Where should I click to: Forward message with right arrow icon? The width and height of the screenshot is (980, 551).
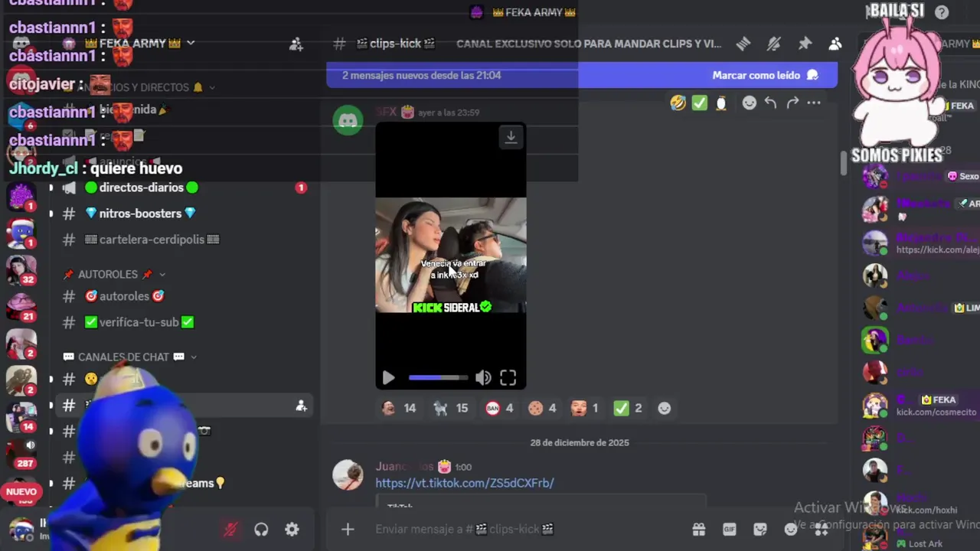pos(792,103)
